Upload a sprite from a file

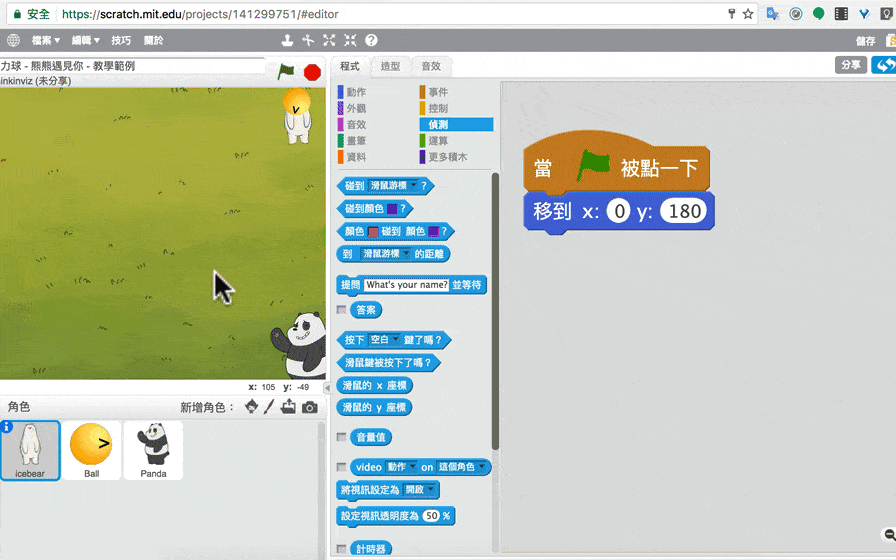coord(289,406)
